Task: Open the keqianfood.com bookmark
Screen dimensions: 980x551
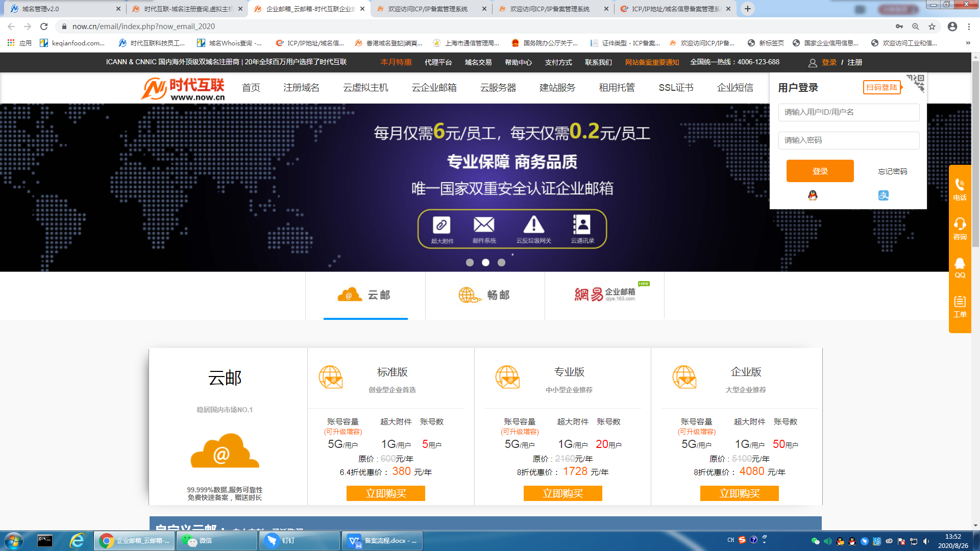Action: click(72, 43)
